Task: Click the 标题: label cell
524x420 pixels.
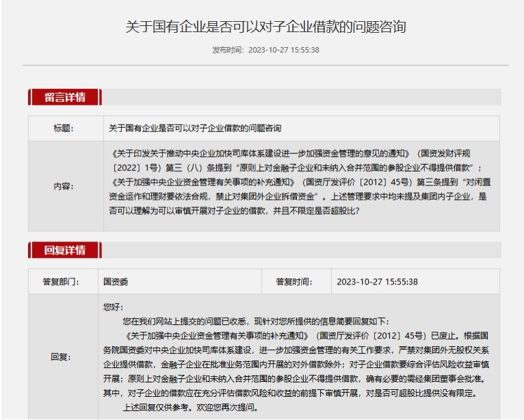Action: pos(66,129)
